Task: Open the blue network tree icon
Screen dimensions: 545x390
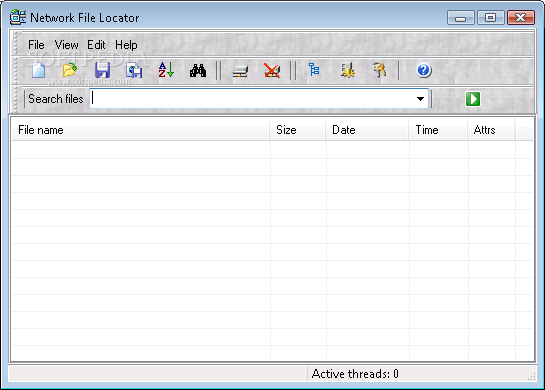Action: (314, 70)
